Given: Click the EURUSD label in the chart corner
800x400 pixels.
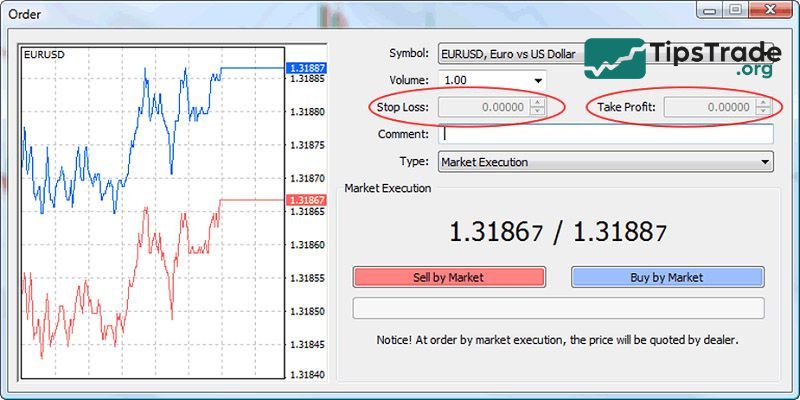Looking at the screenshot, I should coord(45,53).
